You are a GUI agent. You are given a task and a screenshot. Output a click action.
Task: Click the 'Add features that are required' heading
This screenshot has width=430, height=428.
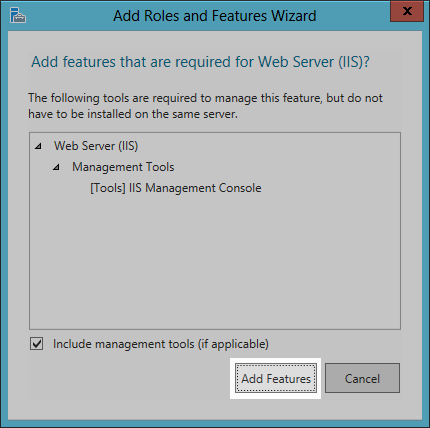tap(200, 62)
